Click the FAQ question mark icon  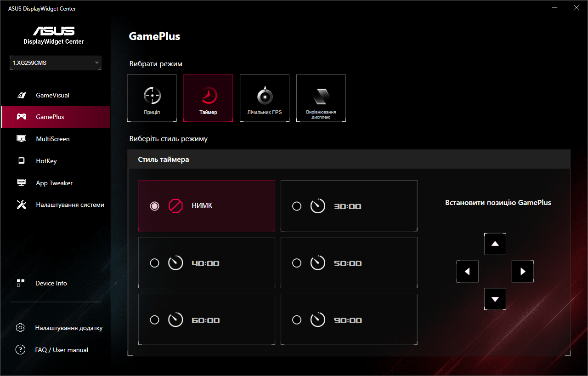point(20,350)
